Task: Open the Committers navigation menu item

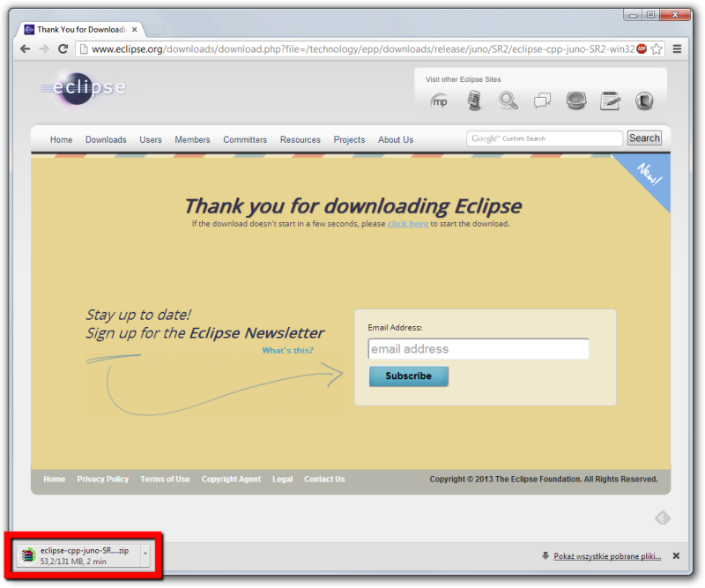Action: (245, 139)
